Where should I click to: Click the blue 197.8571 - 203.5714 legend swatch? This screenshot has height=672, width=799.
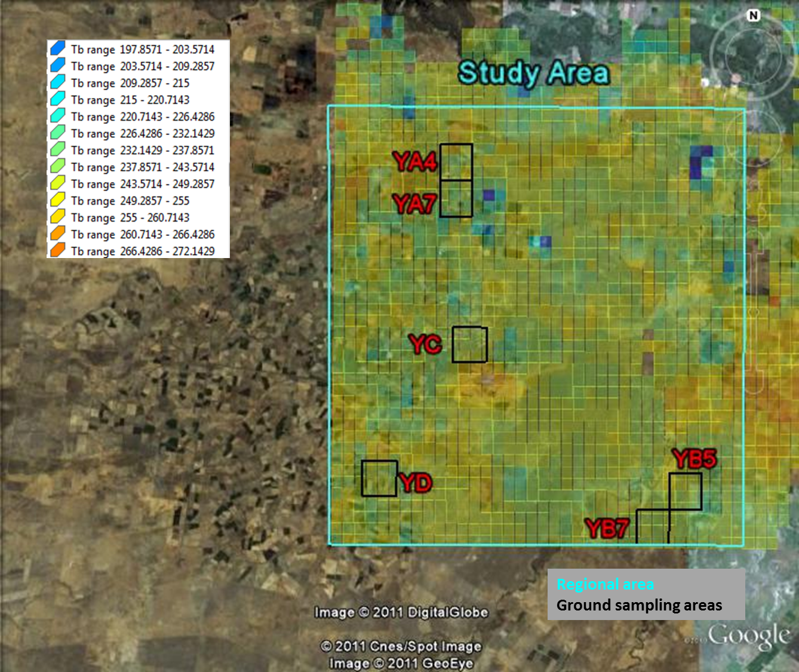58,48
